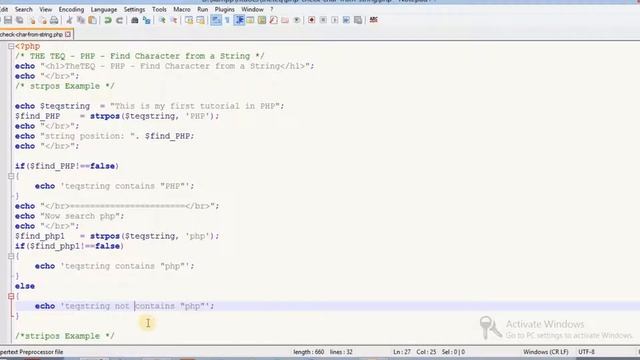Save the current file with Save icon

tap(8, 20)
